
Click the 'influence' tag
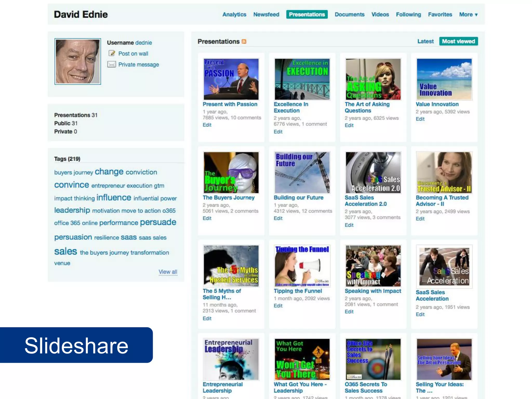(114, 197)
